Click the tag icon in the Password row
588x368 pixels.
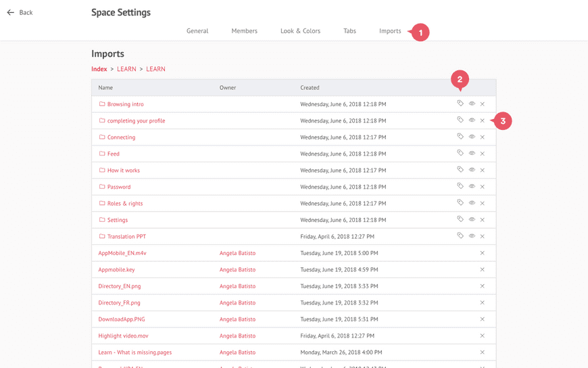(460, 186)
